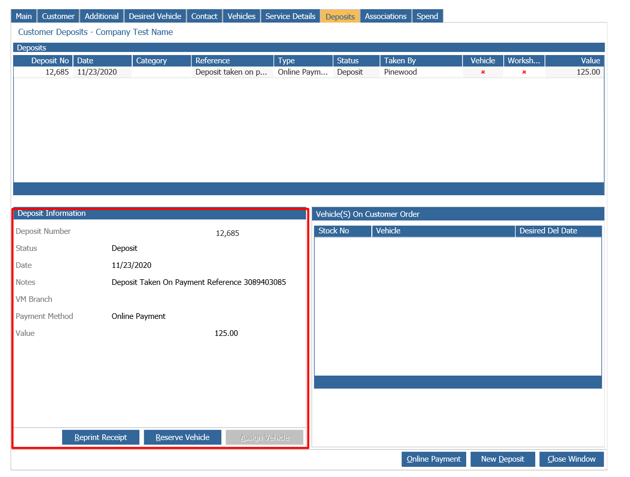The width and height of the screenshot is (630, 477).
Task: Click the Reprint Receipt button
Action: click(100, 437)
